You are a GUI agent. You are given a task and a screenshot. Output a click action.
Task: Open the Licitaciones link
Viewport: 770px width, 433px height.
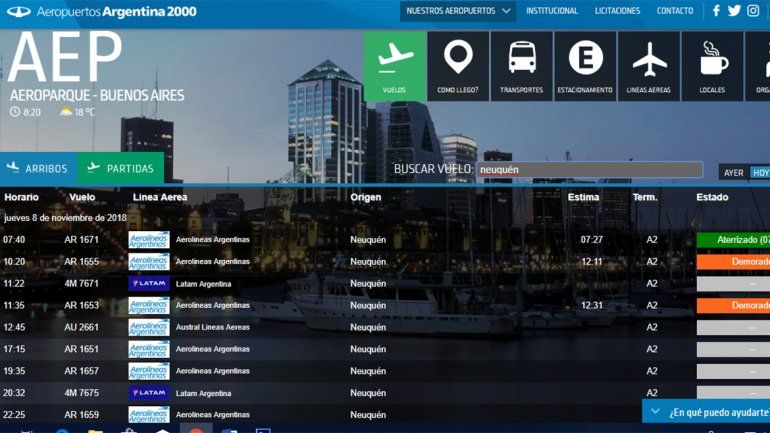click(x=617, y=11)
